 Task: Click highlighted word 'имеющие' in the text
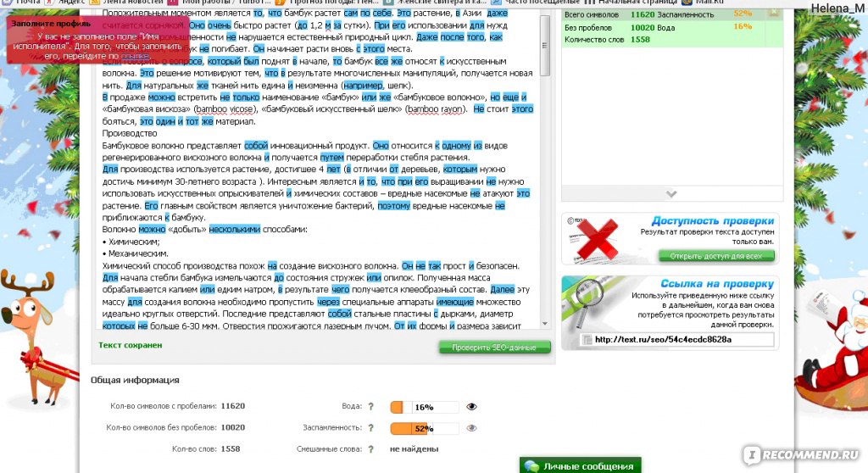point(455,302)
